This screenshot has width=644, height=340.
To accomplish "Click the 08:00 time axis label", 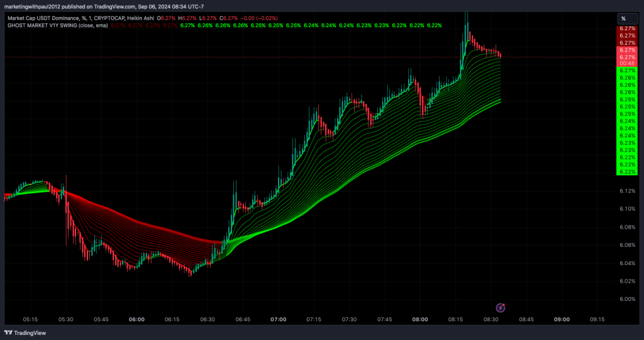I will [420, 319].
